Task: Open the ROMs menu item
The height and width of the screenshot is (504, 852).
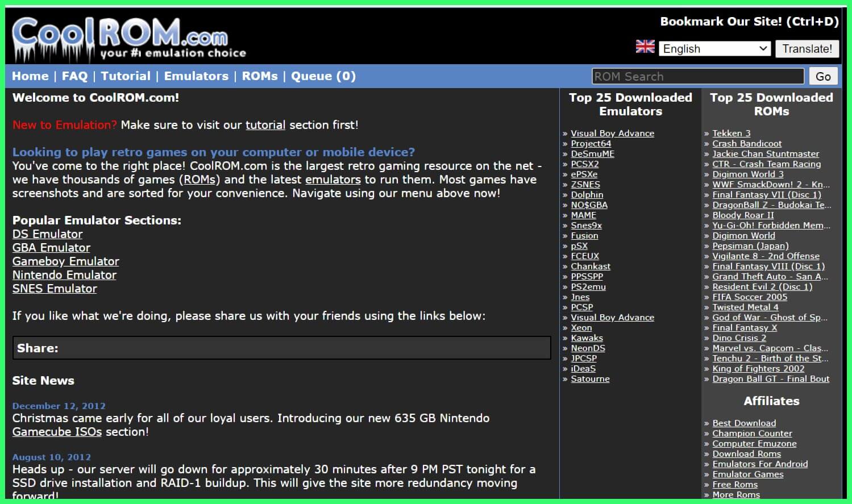Action: click(x=260, y=76)
